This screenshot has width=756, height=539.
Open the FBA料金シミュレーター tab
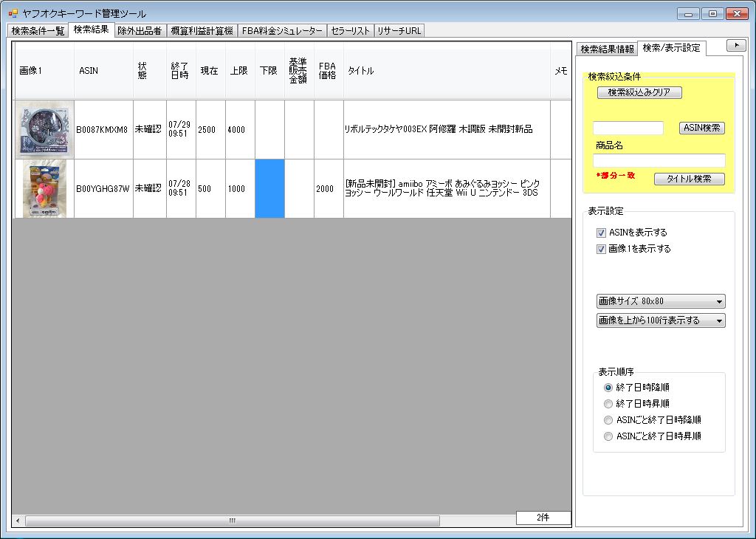282,31
